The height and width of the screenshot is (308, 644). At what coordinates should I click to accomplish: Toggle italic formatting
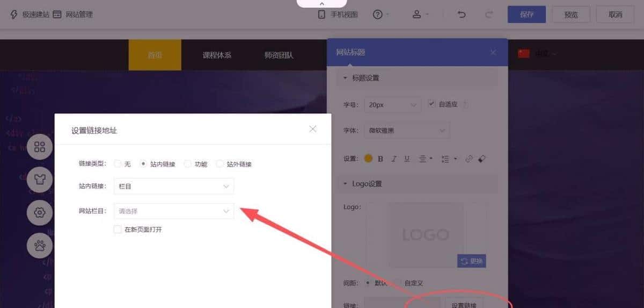(394, 159)
